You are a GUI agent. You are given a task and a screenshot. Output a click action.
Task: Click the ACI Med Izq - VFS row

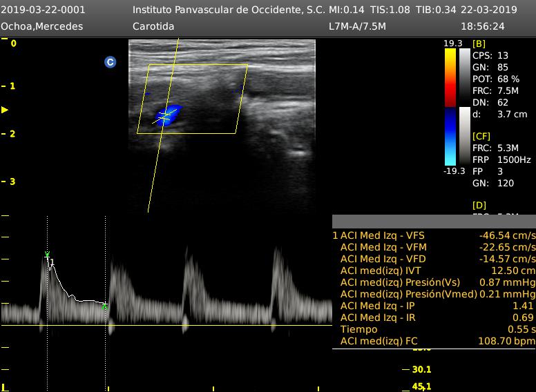click(434, 235)
